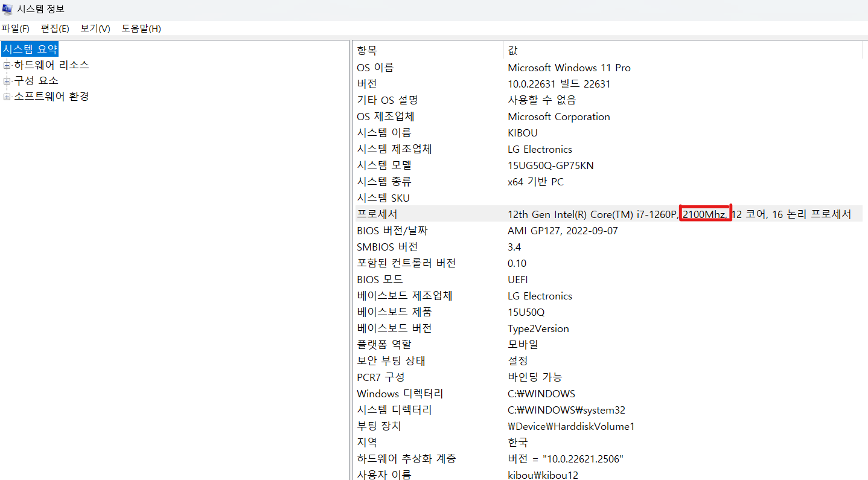Expand the 구성 요소 node
The height and width of the screenshot is (480, 868).
(x=7, y=80)
